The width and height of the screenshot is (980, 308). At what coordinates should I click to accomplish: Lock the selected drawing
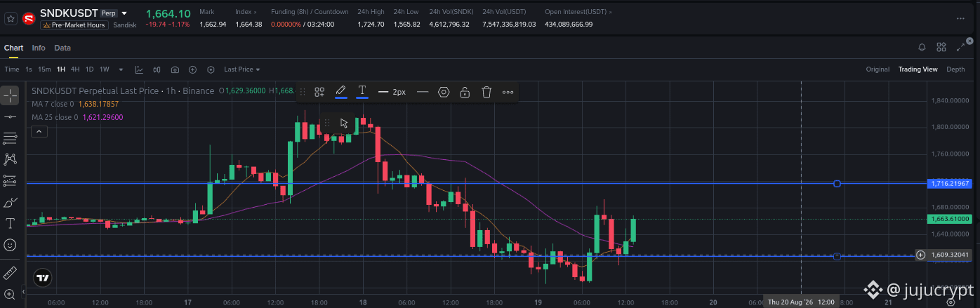click(465, 92)
